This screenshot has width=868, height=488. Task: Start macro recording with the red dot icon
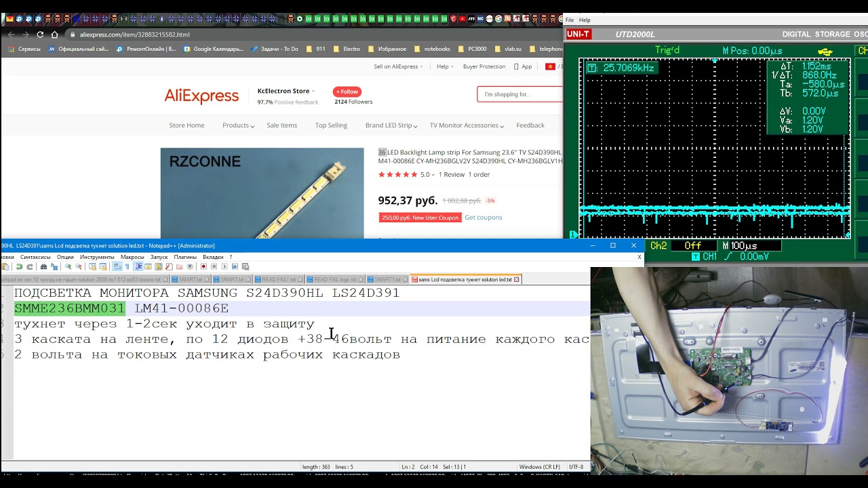pyautogui.click(x=203, y=266)
